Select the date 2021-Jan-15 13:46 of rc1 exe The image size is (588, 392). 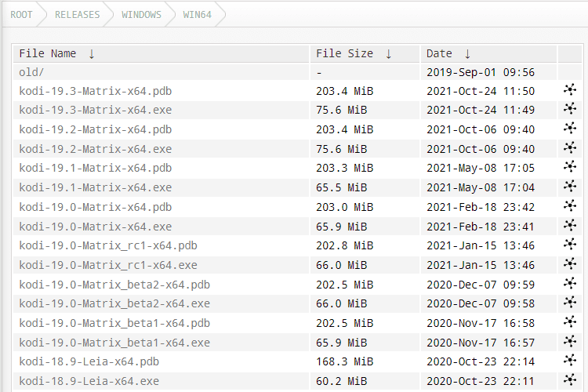coord(481,265)
